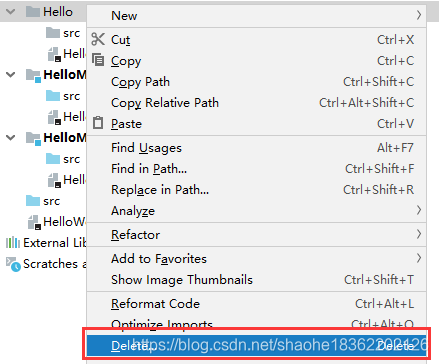This screenshot has width=439, height=364.
Task: Select the Hello folder icon
Action: pos(33,12)
